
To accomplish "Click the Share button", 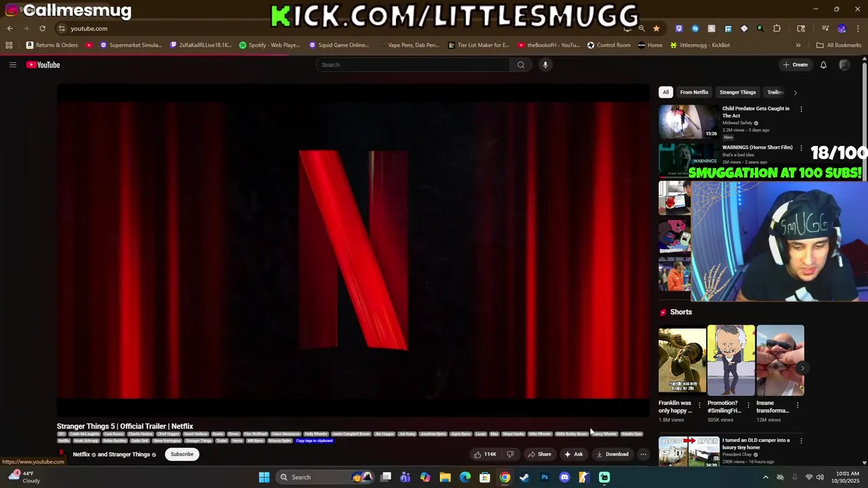I will [x=540, y=454].
